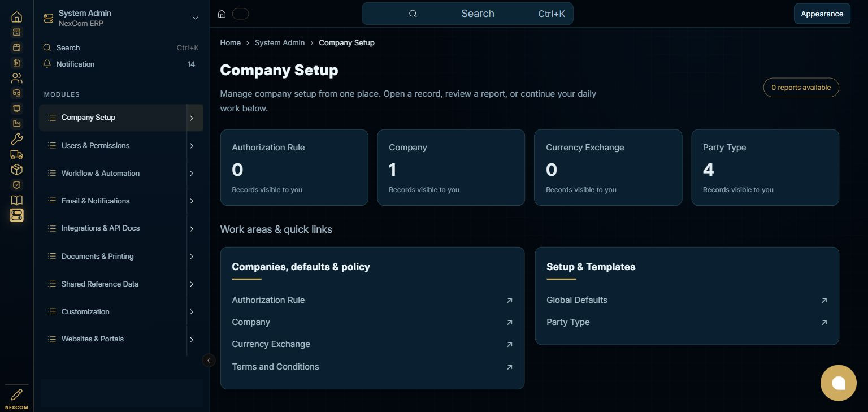The image size is (868, 412).
Task: Select Email & Notifications module
Action: tap(112, 201)
